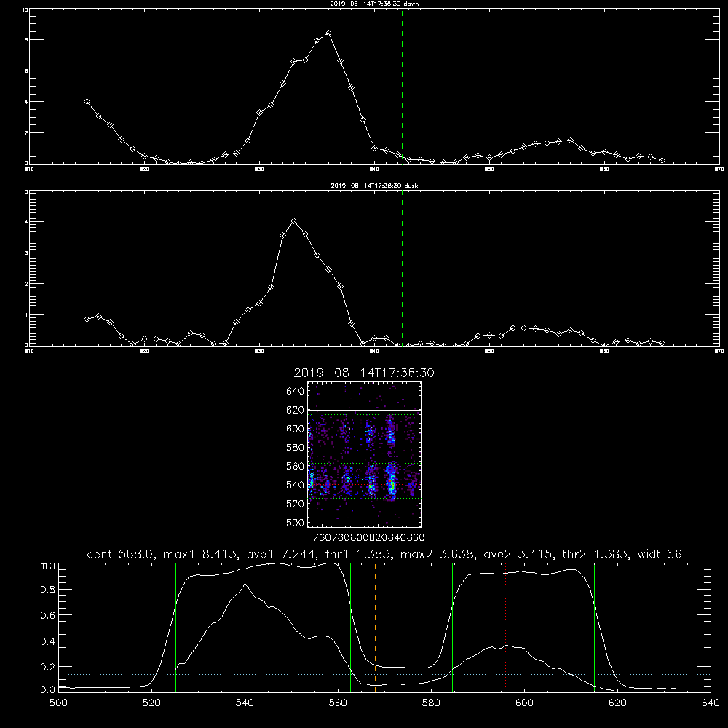Click the 'thr1 1.383' value
This screenshot has height=728, width=728.
tap(359, 554)
